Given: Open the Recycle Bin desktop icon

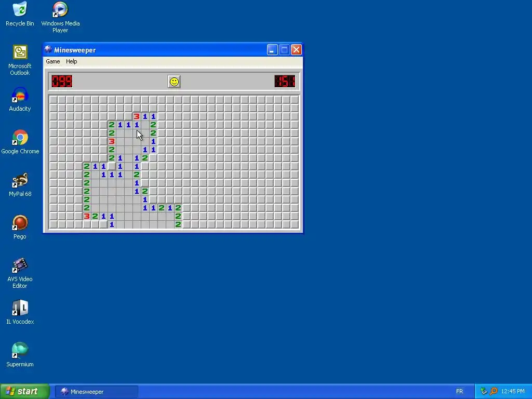Looking at the screenshot, I should [x=20, y=14].
